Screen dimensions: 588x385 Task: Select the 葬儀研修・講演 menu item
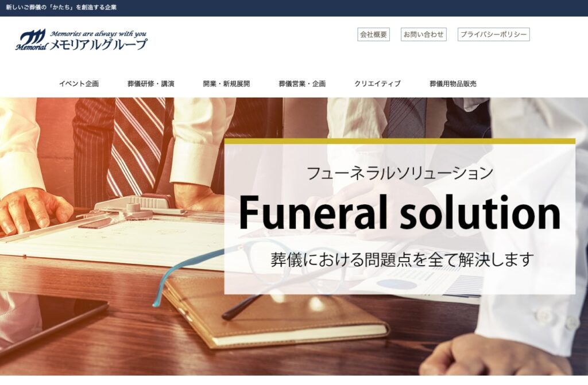151,84
